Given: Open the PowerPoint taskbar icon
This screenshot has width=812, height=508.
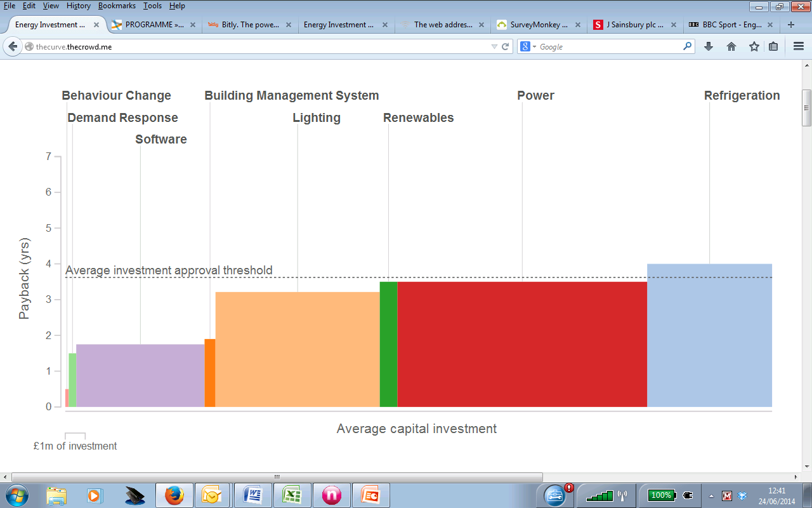Looking at the screenshot, I should coord(370,495).
